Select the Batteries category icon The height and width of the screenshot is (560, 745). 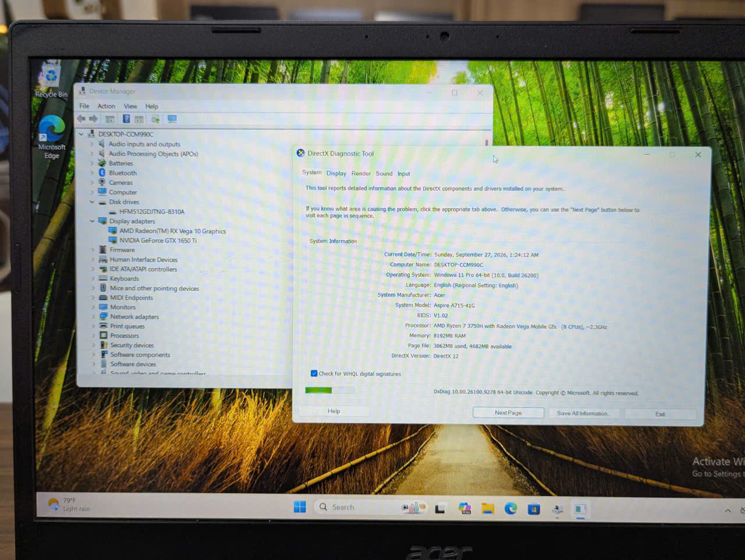(x=102, y=163)
